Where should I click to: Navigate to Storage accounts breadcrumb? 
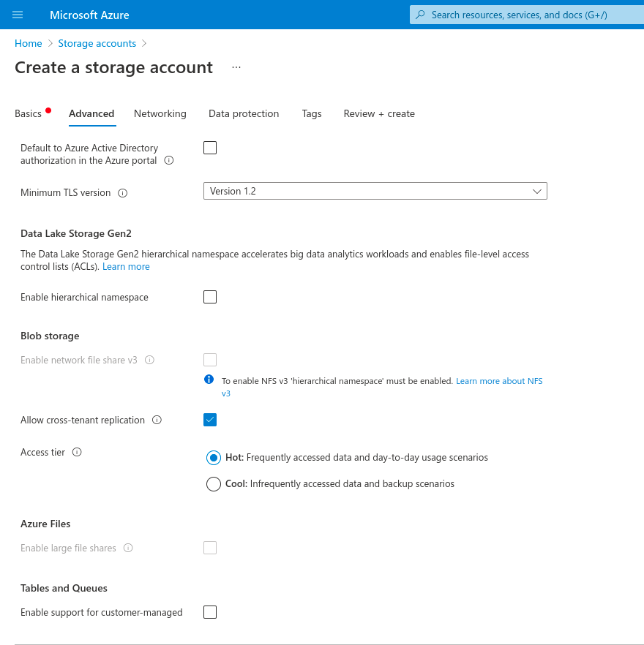97,44
